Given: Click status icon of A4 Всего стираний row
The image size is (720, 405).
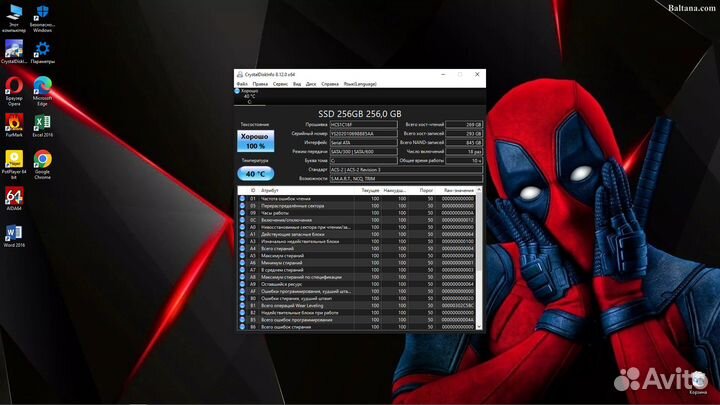Looking at the screenshot, I should pyautogui.click(x=242, y=248).
